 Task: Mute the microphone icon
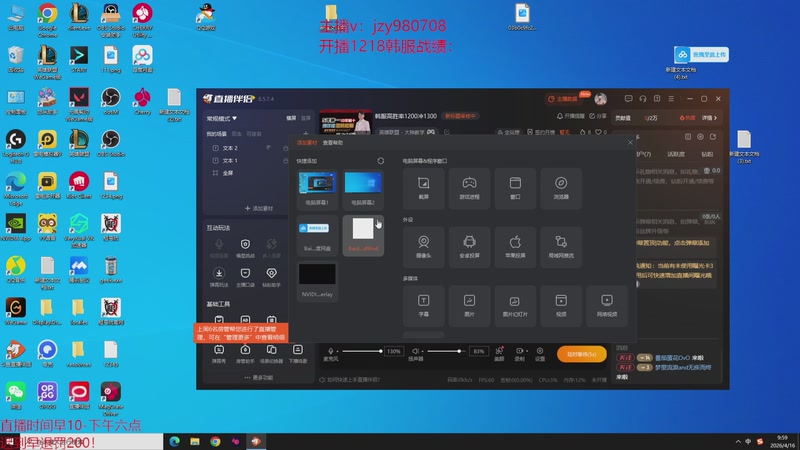click(331, 351)
